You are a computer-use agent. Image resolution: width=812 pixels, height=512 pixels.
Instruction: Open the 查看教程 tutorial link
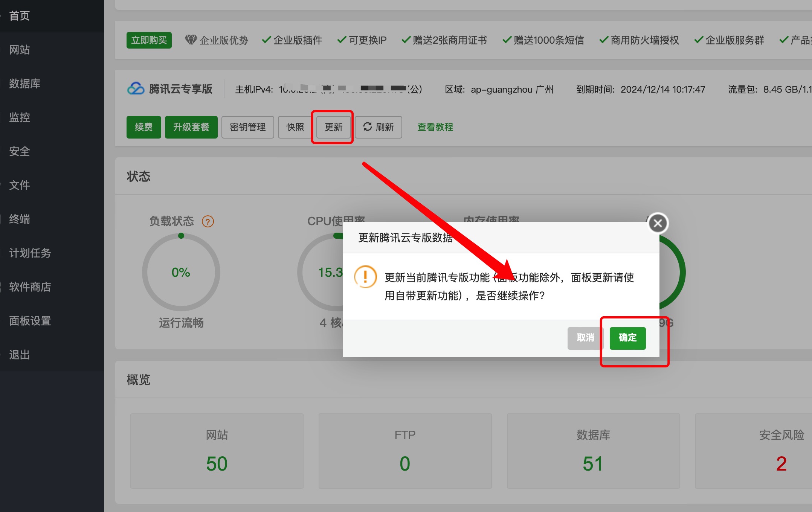[435, 127]
